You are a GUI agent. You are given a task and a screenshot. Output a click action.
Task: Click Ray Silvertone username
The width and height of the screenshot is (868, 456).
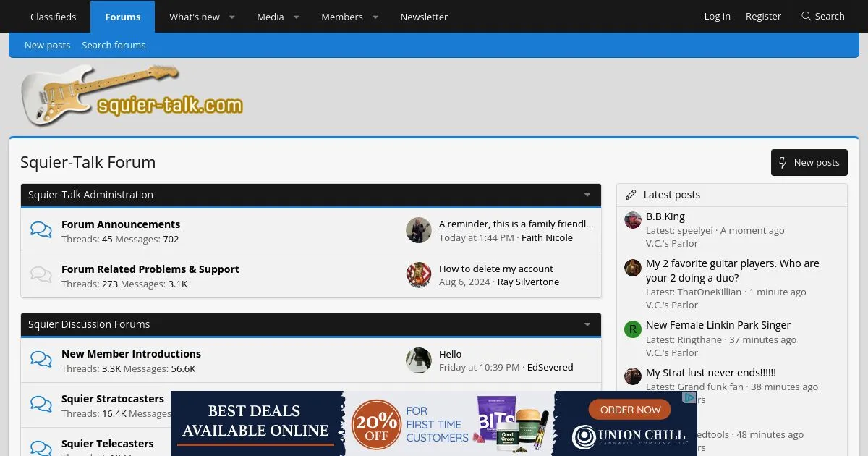528,282
